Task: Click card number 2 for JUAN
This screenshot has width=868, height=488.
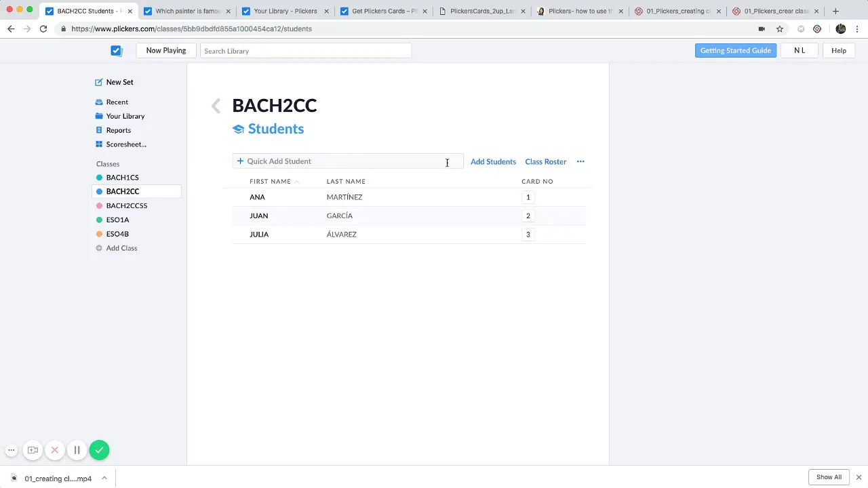Action: click(528, 216)
